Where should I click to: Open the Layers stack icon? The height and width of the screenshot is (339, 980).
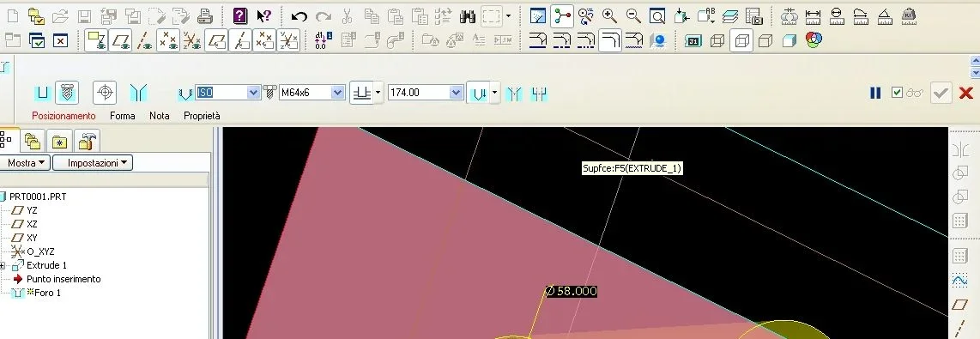pyautogui.click(x=729, y=16)
